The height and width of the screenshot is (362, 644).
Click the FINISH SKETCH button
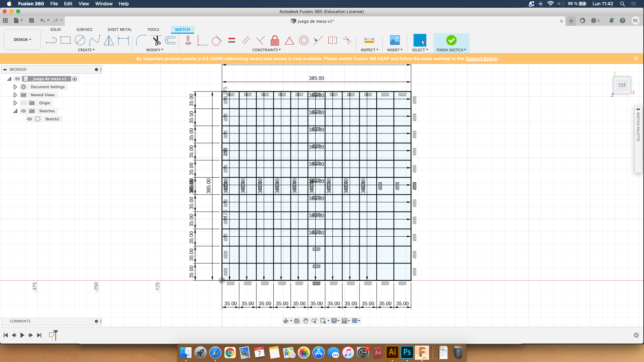(451, 43)
